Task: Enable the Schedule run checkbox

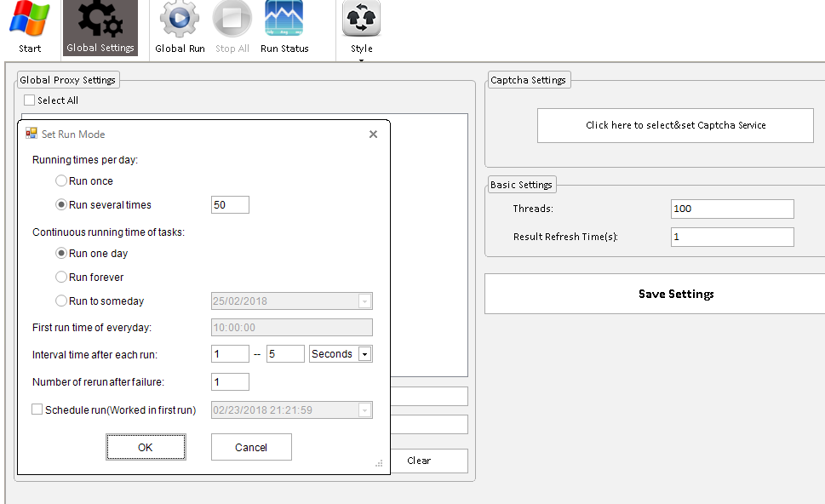Action: [37, 409]
